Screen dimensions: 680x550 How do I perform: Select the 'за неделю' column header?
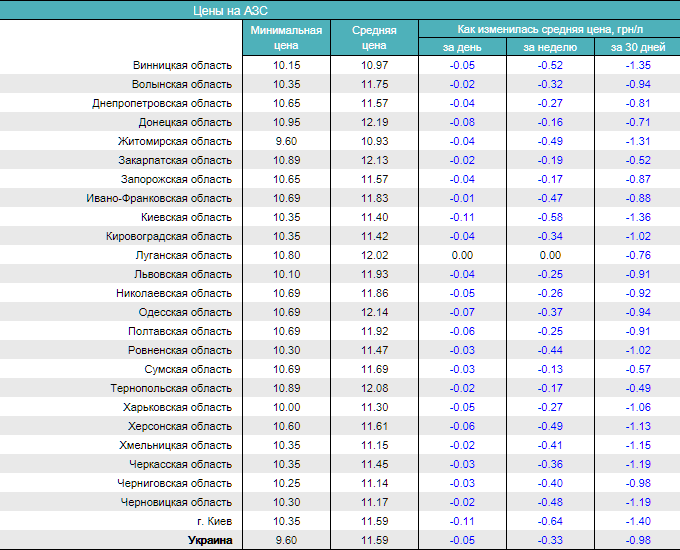click(550, 47)
